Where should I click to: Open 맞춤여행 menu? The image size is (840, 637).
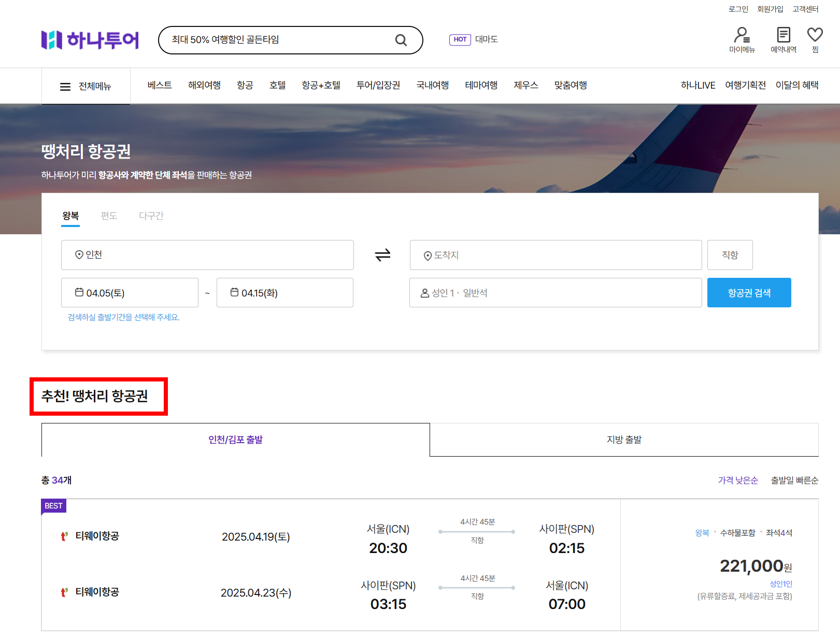(x=571, y=85)
